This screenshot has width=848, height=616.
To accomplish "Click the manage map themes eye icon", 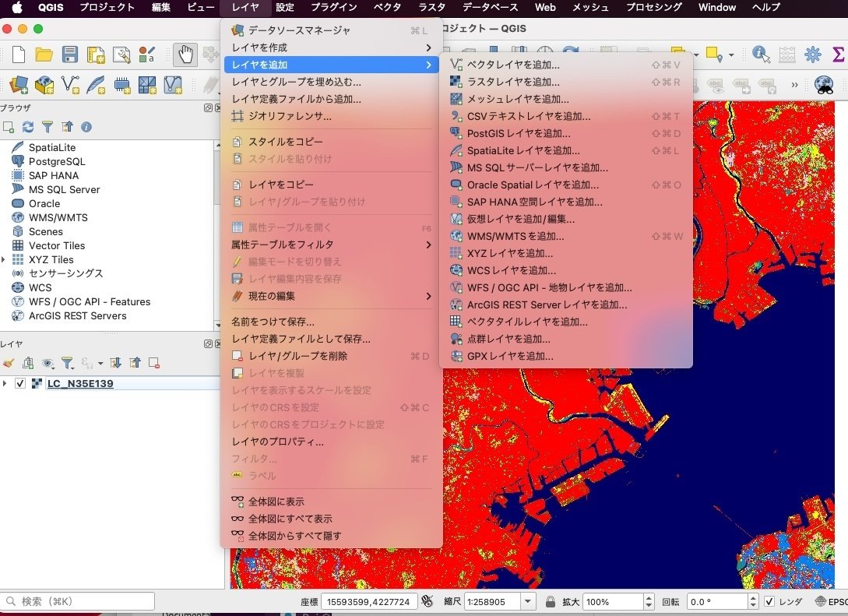I will coord(48,363).
